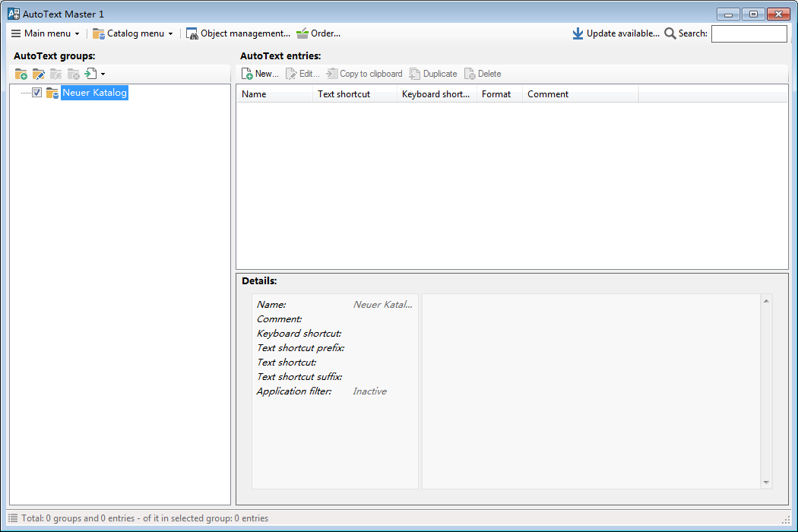Viewport: 798px width, 532px height.
Task: Open the Catalog menu
Action: click(x=133, y=33)
